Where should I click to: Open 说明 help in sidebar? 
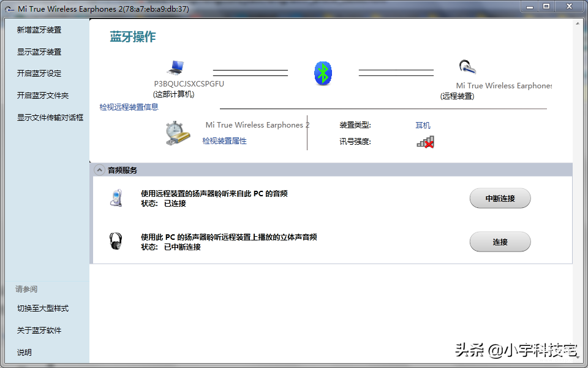click(x=24, y=352)
